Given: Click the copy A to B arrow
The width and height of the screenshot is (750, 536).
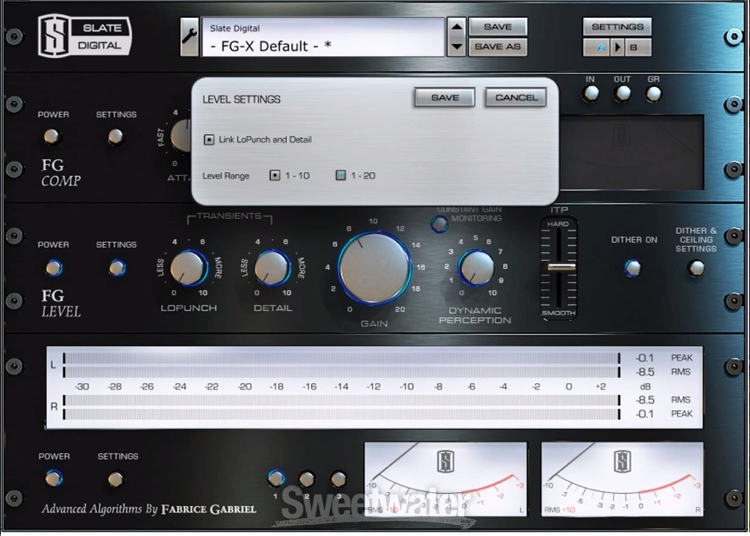Looking at the screenshot, I should click(617, 47).
